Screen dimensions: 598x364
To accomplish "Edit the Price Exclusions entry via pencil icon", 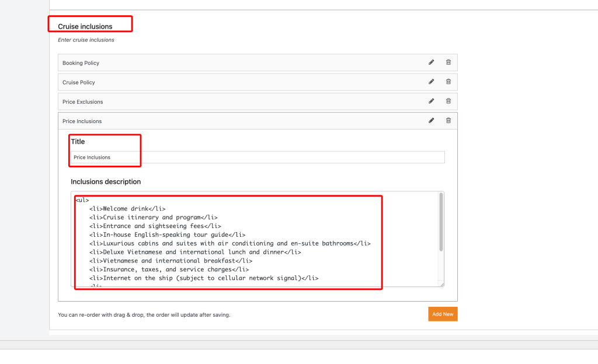I will pyautogui.click(x=431, y=101).
